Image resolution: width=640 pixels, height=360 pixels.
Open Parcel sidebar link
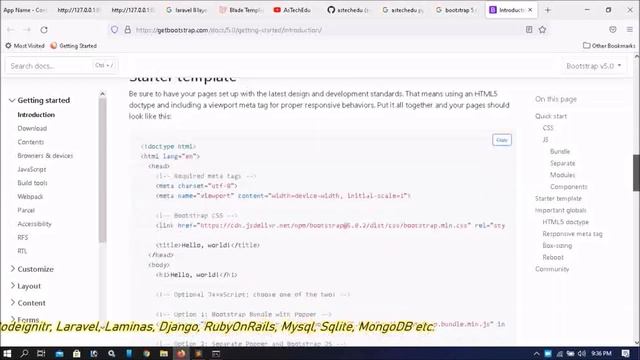click(x=26, y=210)
